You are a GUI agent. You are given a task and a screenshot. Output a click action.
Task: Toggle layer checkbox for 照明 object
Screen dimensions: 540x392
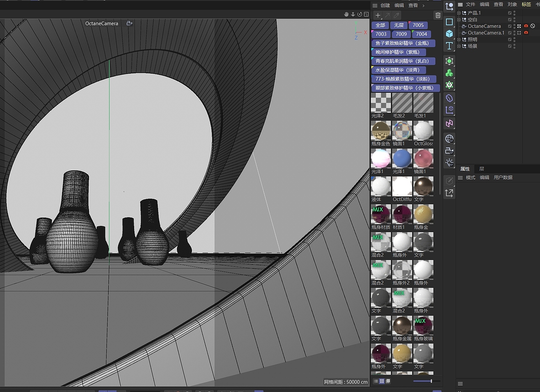pyautogui.click(x=510, y=39)
